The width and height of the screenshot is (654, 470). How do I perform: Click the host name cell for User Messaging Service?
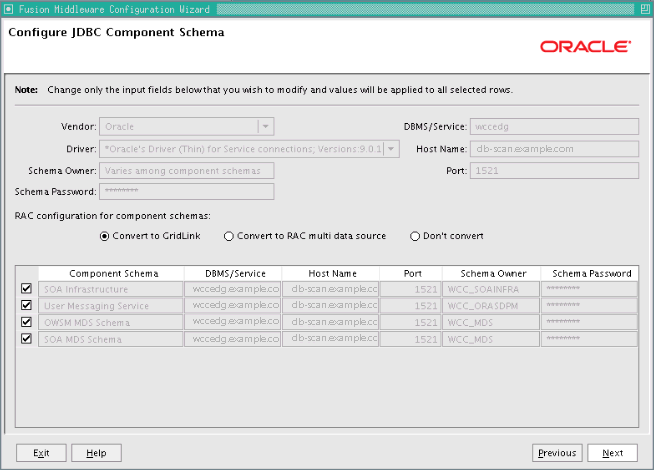(x=330, y=306)
